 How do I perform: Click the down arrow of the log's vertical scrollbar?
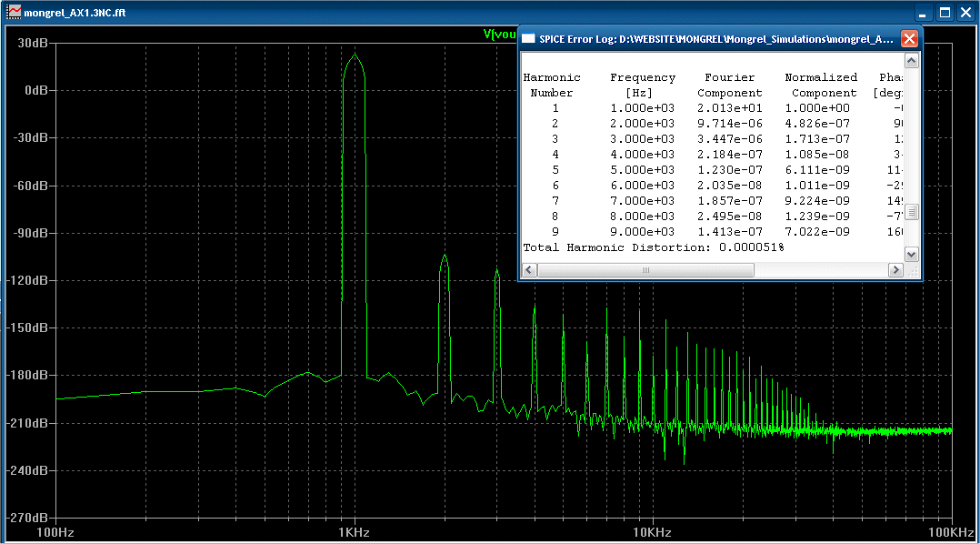point(911,255)
